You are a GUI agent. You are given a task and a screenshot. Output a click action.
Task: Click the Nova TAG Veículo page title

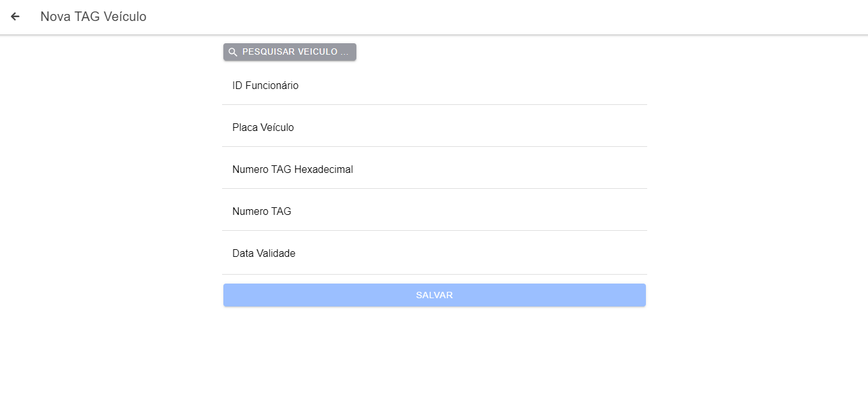[x=93, y=17]
